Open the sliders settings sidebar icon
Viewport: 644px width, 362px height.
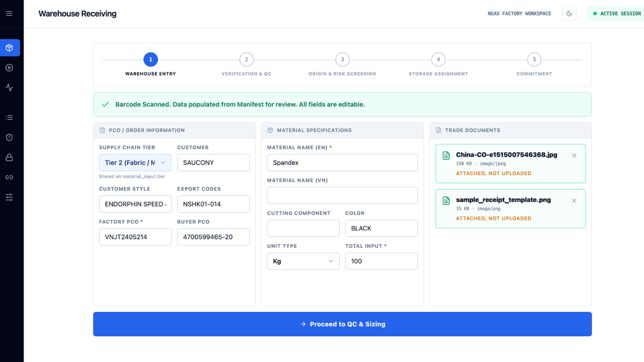[x=9, y=197]
